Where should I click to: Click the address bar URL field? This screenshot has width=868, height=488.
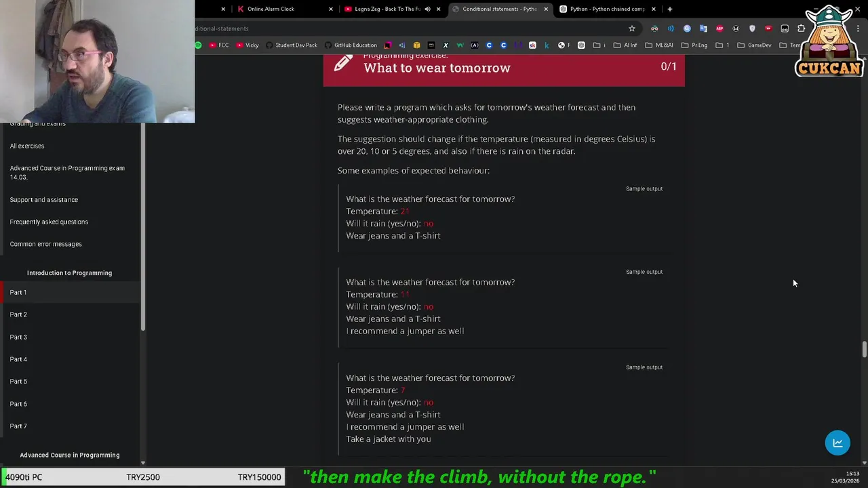pyautogui.click(x=407, y=28)
